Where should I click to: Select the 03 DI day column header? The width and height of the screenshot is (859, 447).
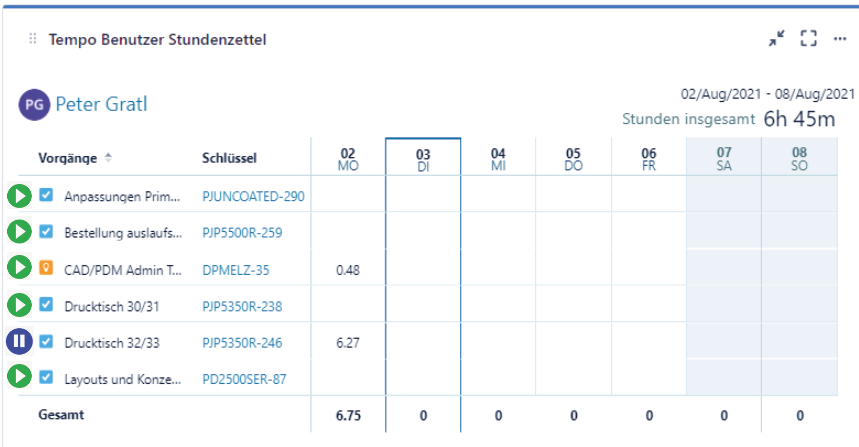tap(423, 159)
